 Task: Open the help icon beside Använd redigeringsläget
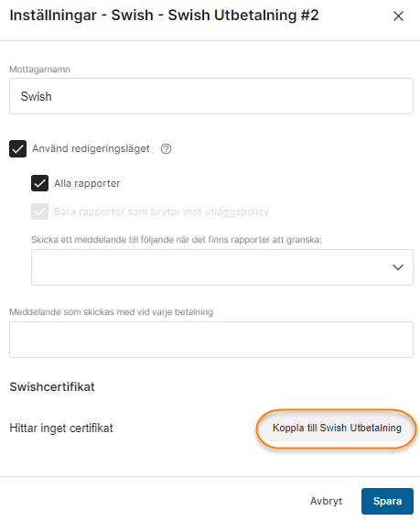pos(166,149)
